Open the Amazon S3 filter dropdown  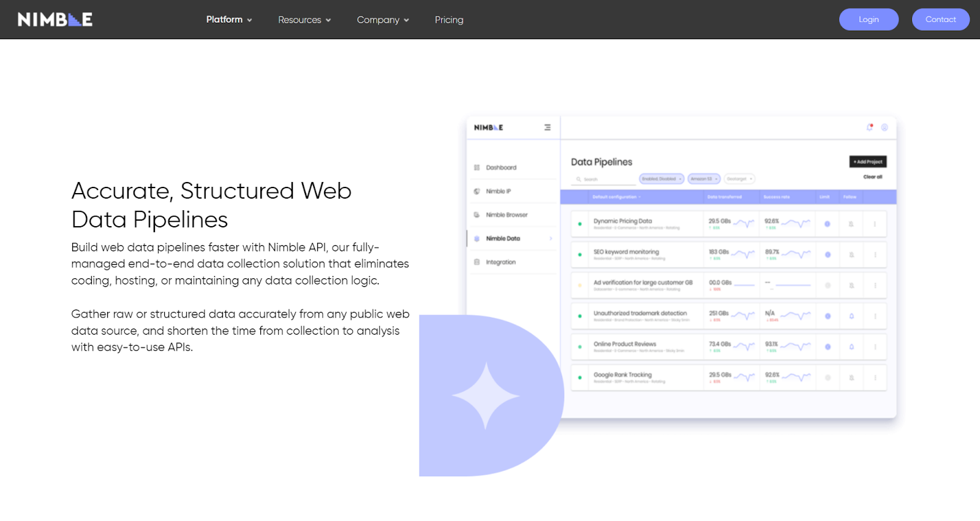(x=704, y=179)
